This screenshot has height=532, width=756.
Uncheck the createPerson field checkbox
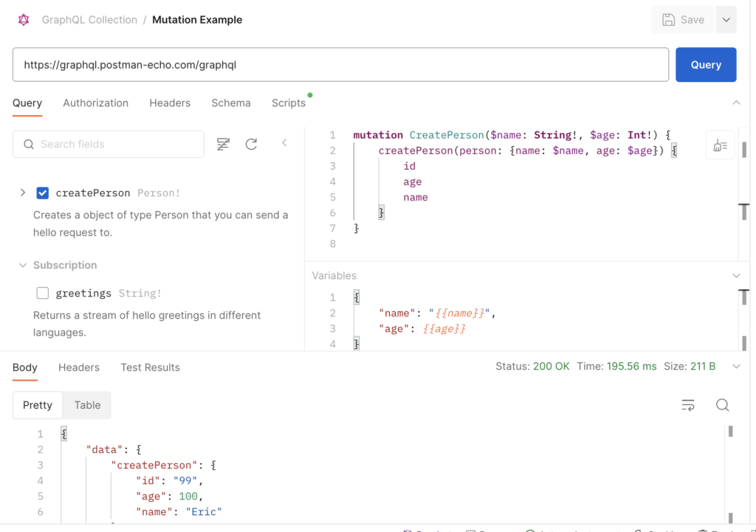coord(42,193)
